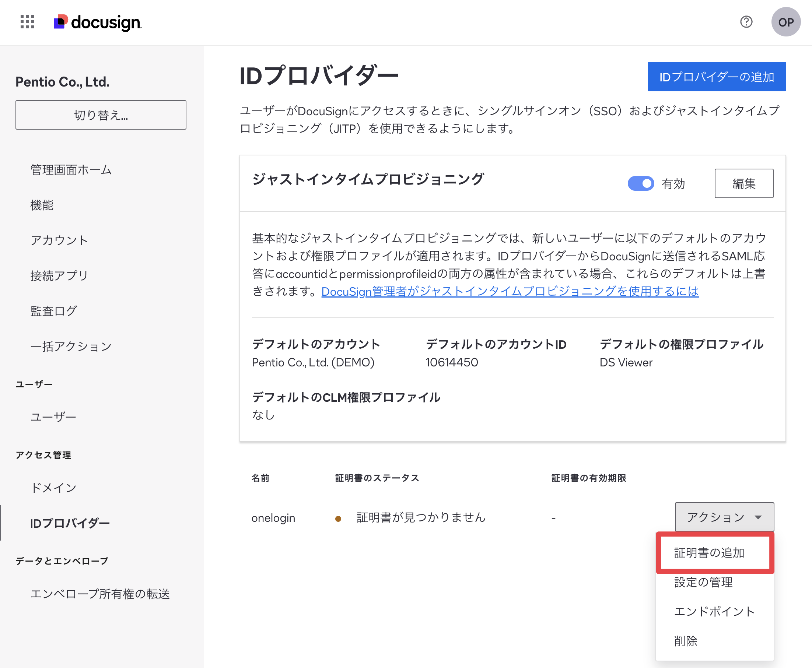Image resolution: width=812 pixels, height=668 pixels.
Task: Go to 管理画面ホーム in sidebar
Action: click(71, 170)
